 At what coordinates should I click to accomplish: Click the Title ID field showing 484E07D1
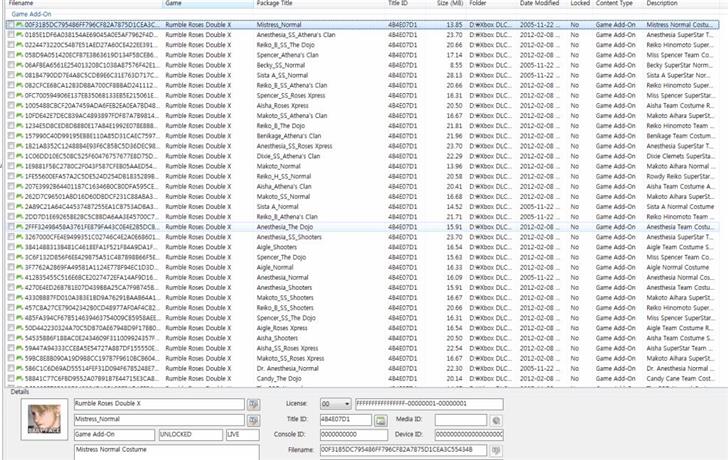[x=346, y=420]
